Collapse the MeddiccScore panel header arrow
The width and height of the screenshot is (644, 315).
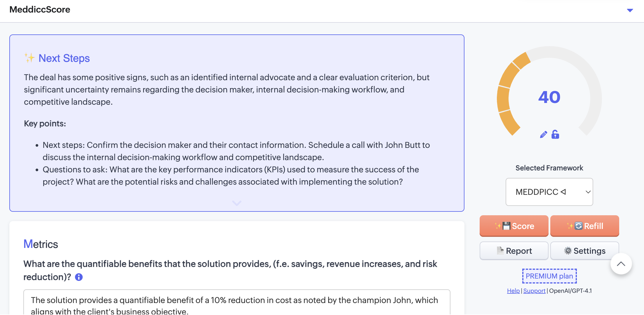[x=630, y=10]
